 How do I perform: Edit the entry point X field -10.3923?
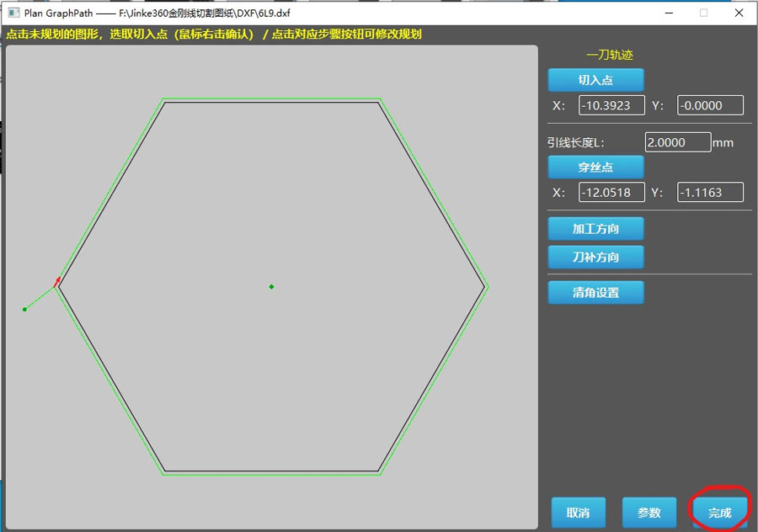pyautogui.click(x=611, y=105)
